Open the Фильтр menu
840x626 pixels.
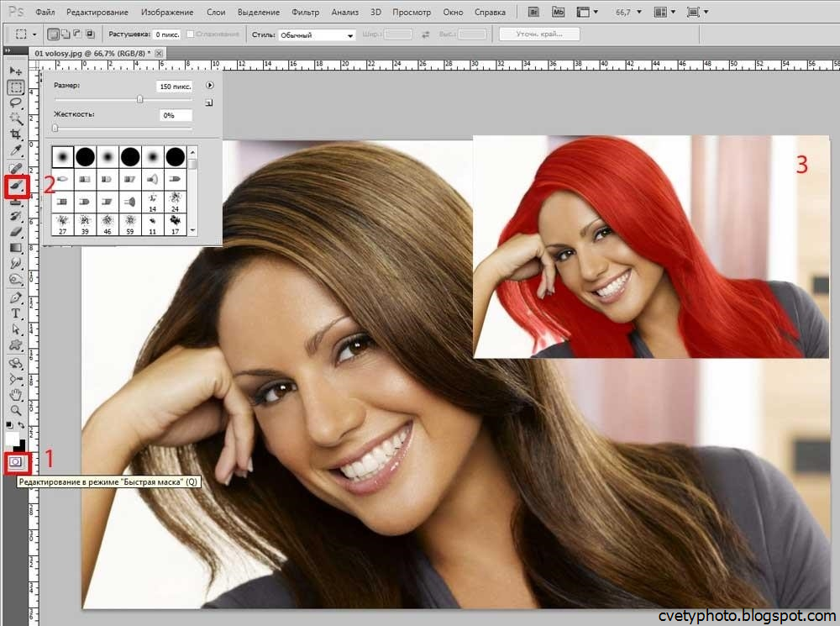[306, 12]
